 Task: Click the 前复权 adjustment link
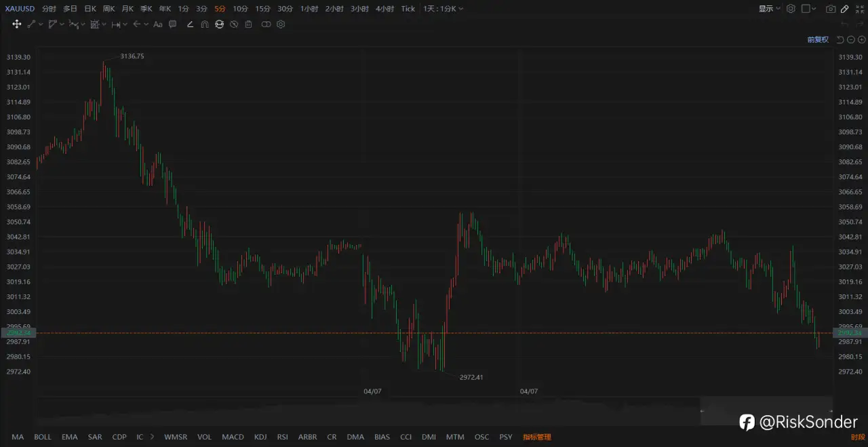818,39
